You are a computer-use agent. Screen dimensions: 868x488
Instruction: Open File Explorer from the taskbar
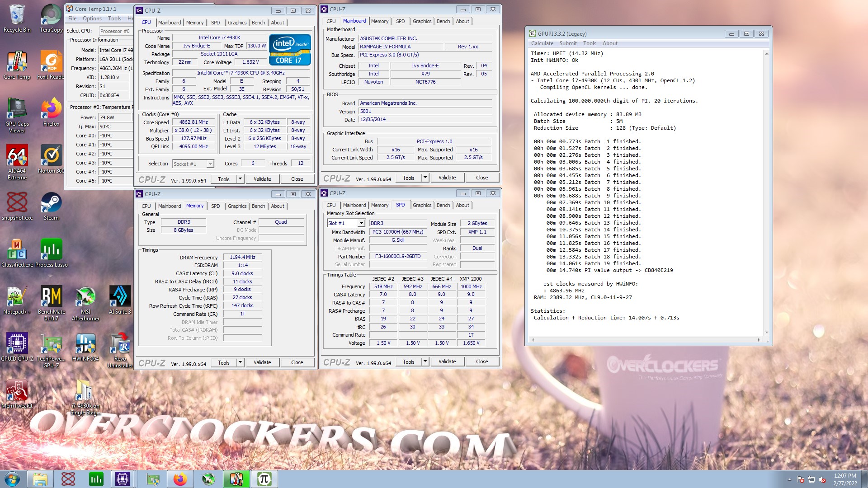coord(40,479)
